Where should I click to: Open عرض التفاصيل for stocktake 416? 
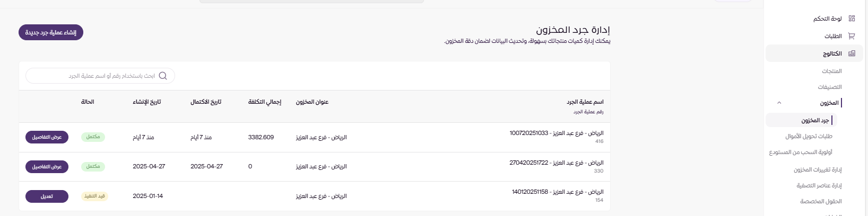(x=47, y=137)
